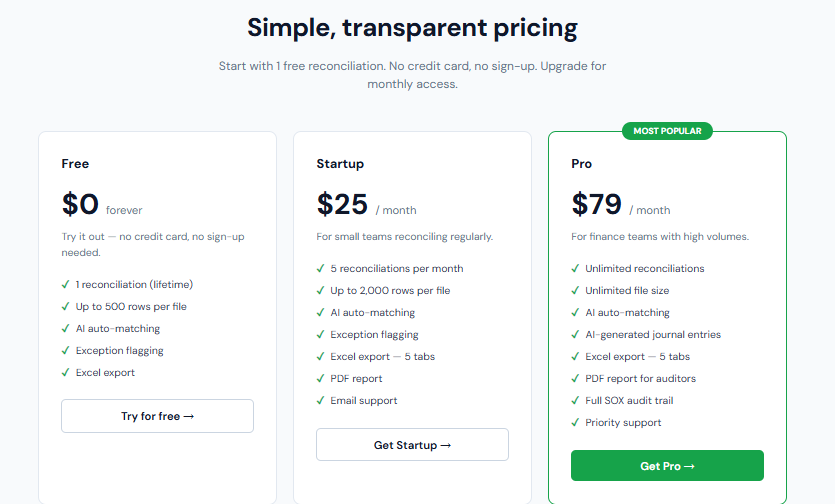Image resolution: width=835 pixels, height=504 pixels.
Task: Click checkmark beside PDF report for auditors
Action: (575, 379)
